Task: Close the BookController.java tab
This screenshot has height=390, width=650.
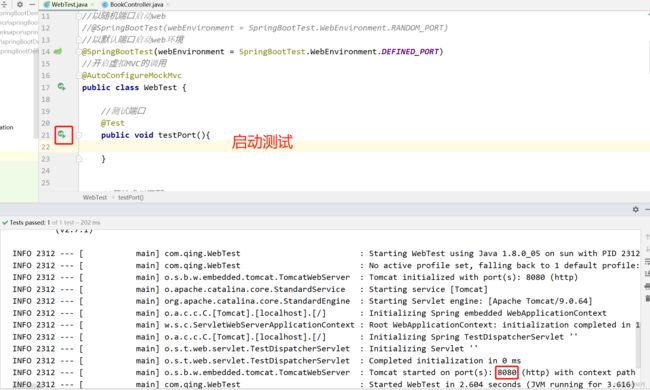Action: pyautogui.click(x=168, y=5)
